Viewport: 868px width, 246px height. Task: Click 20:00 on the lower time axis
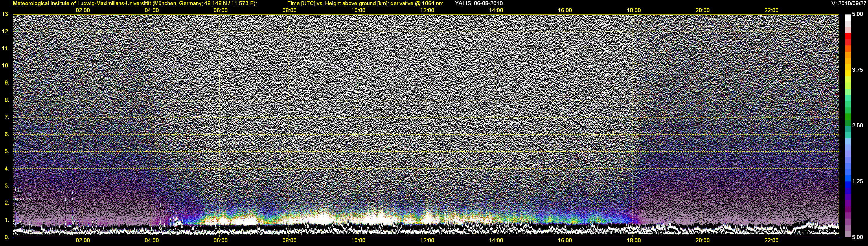point(703,240)
